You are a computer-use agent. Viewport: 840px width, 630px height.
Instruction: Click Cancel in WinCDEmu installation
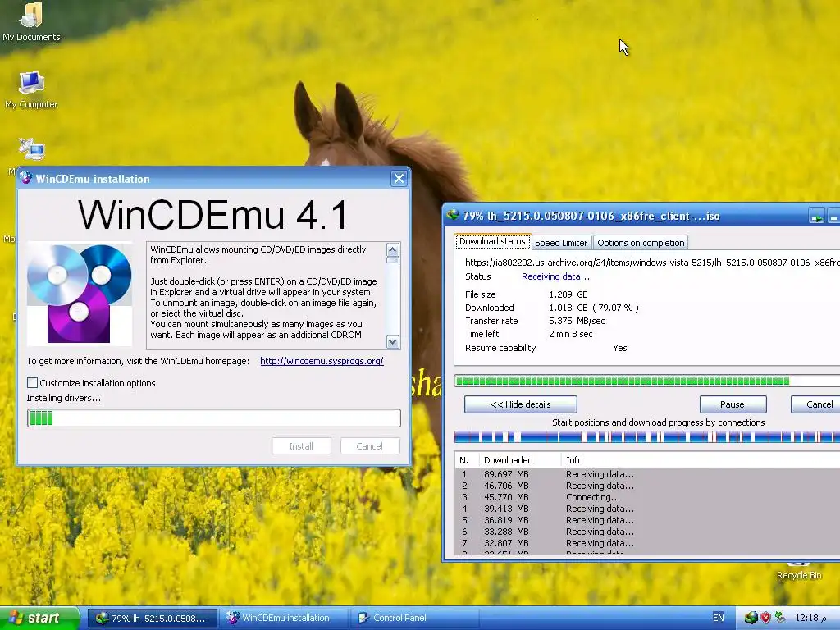coord(370,445)
